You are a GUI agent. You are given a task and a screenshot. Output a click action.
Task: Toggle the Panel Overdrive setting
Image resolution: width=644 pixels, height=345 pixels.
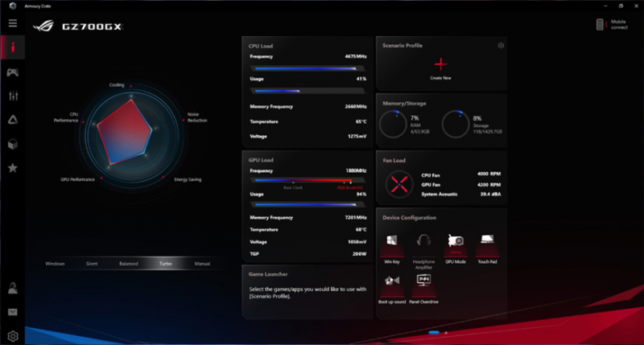[x=423, y=290]
